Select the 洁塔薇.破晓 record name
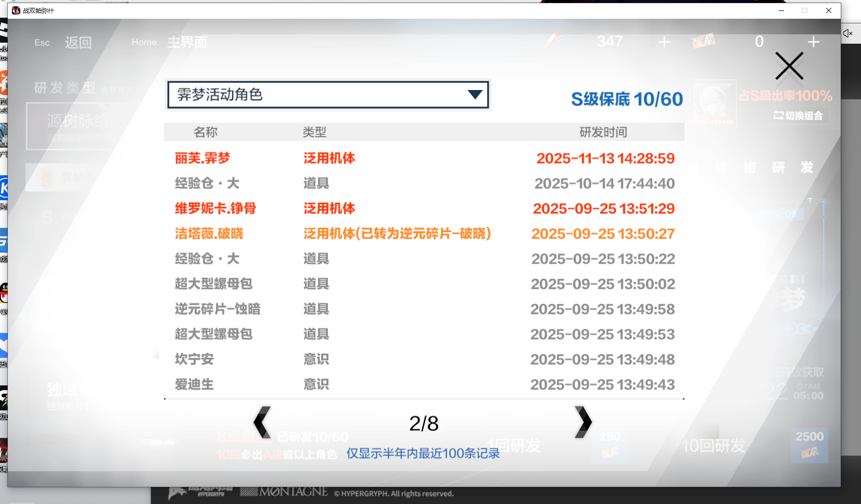861x504 pixels. pyautogui.click(x=209, y=234)
